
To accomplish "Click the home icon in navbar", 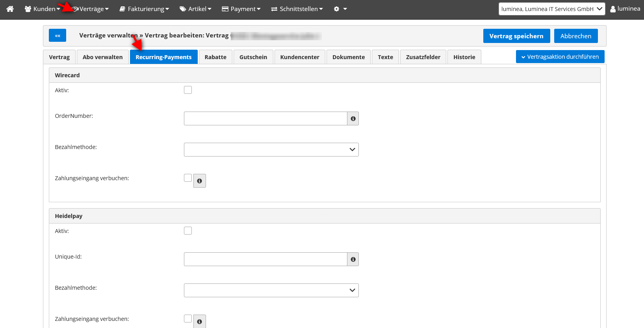I will (x=10, y=9).
